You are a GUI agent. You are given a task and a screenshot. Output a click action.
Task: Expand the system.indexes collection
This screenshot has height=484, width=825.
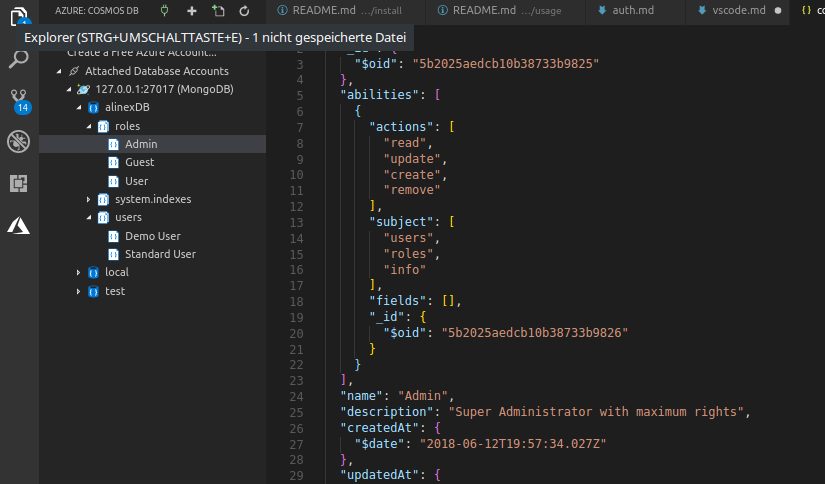(x=88, y=199)
